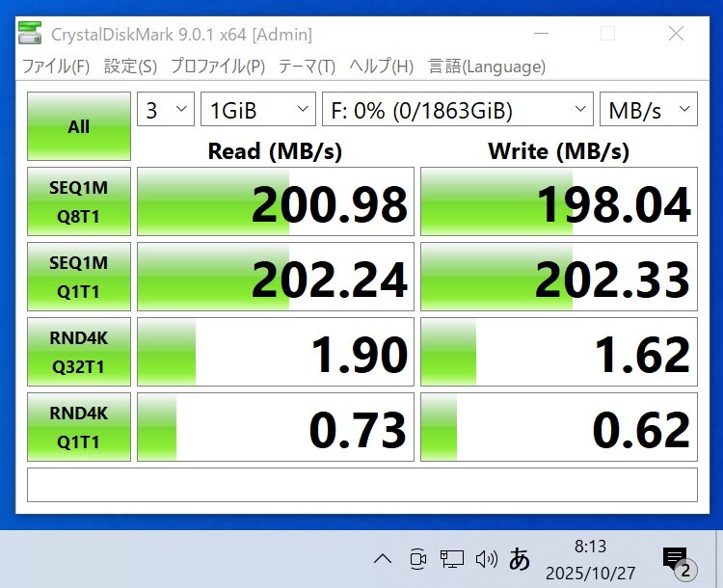The image size is (723, 588).
Task: Start the SEQ1M Q1T1 test
Action: point(79,277)
